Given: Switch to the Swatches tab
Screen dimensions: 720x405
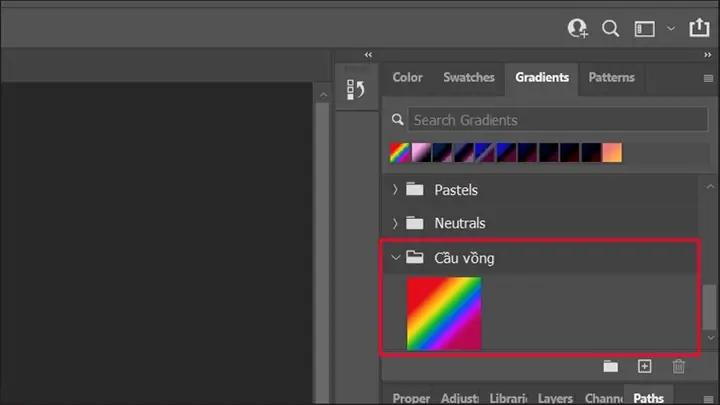Looking at the screenshot, I should [x=469, y=77].
